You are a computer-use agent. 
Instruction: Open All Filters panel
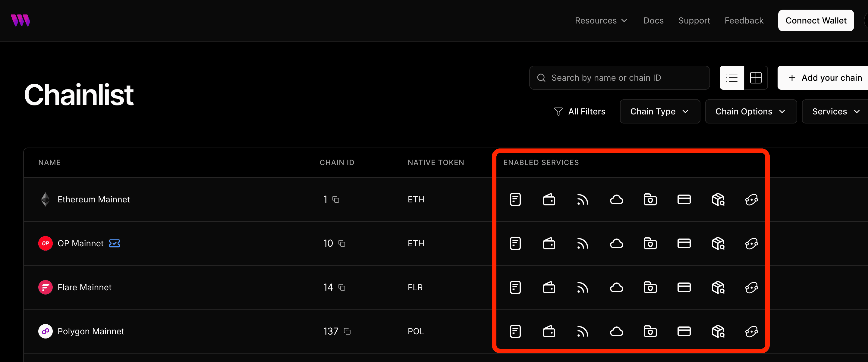point(580,111)
